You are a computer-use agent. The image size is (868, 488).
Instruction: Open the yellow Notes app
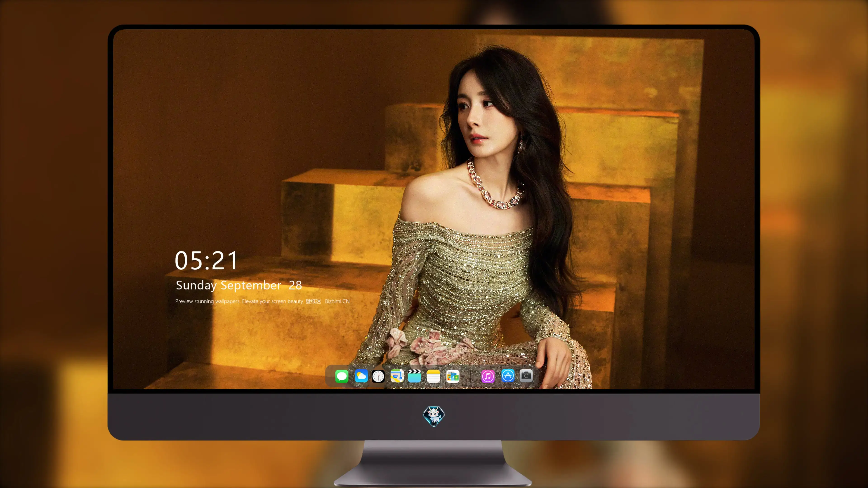tap(433, 376)
